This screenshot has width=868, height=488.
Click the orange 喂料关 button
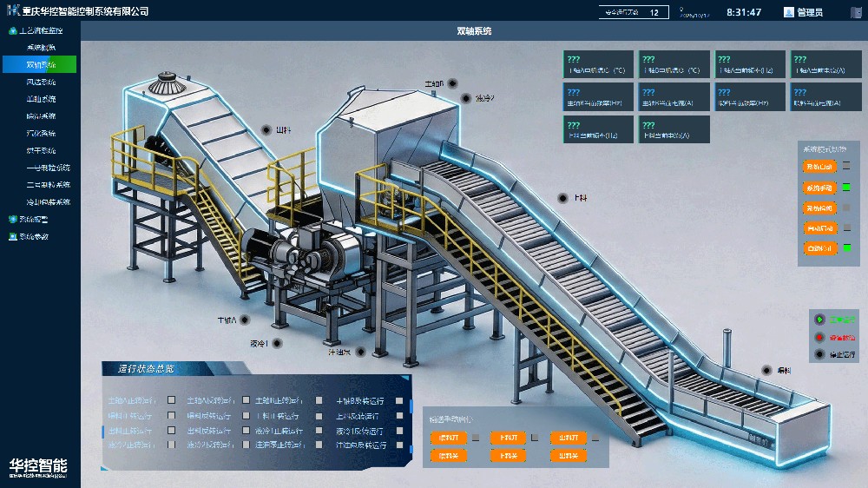coord(449,456)
